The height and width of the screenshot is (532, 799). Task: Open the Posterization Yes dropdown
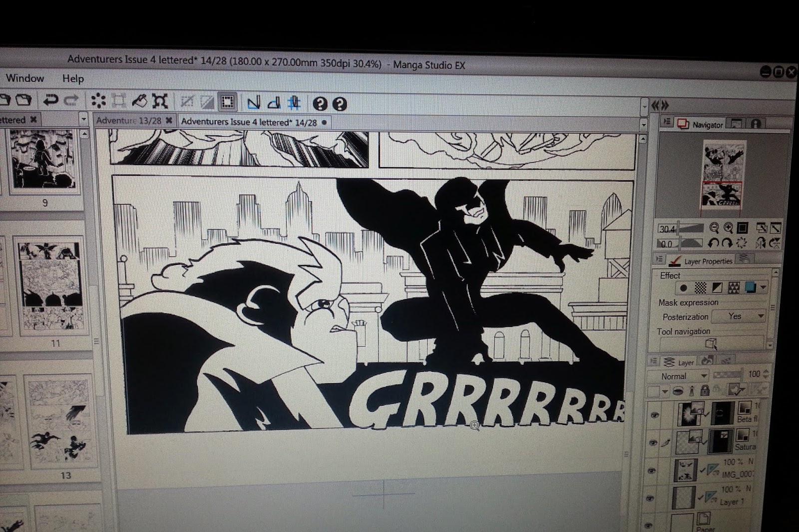tap(739, 316)
